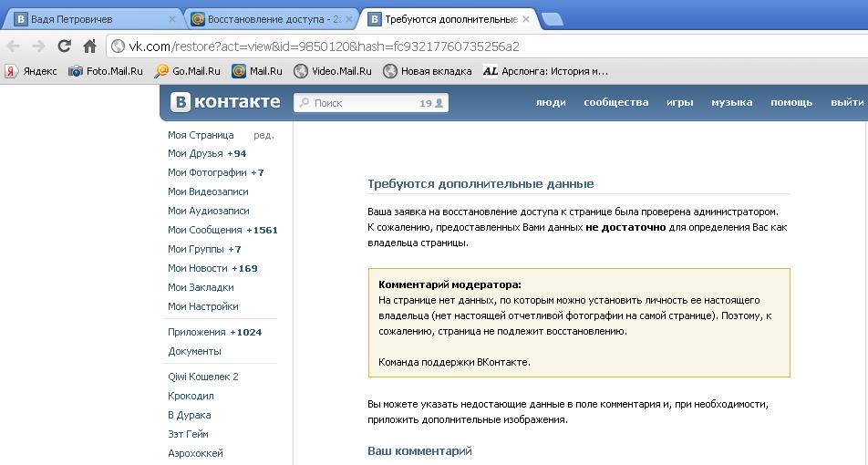Open the Яндекс bookmark
This screenshot has height=465, width=868.
coord(31,71)
